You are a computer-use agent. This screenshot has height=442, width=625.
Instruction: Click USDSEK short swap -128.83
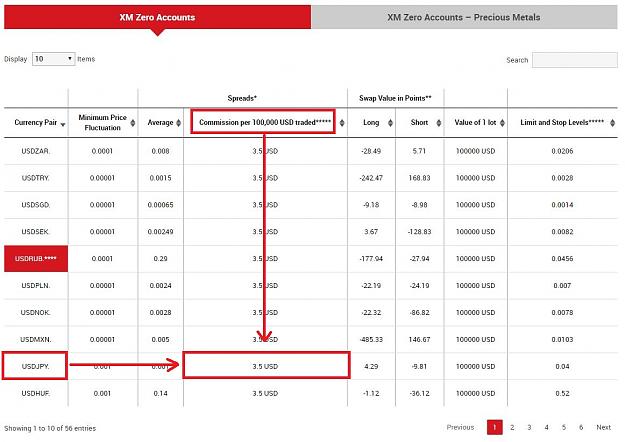pyautogui.click(x=419, y=232)
